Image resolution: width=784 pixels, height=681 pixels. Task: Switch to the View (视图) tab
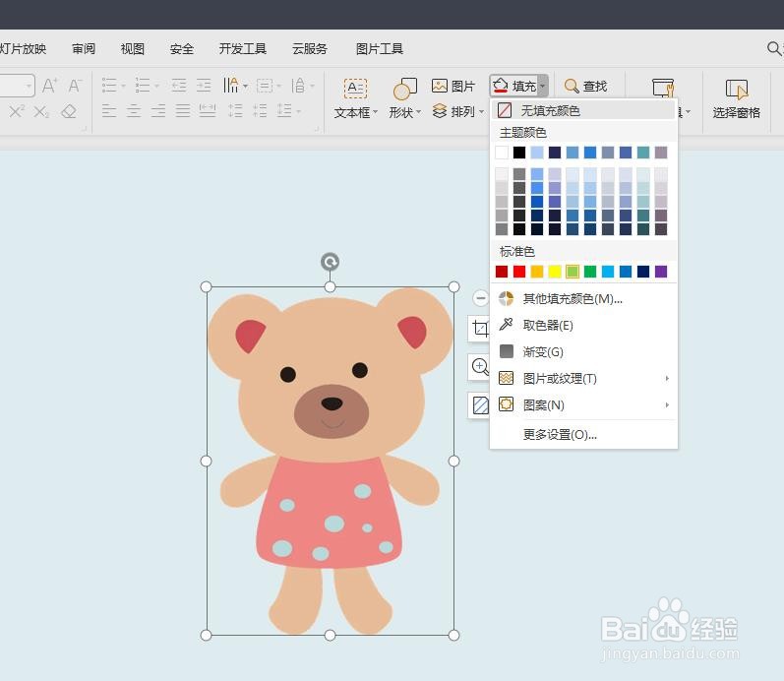tap(133, 48)
